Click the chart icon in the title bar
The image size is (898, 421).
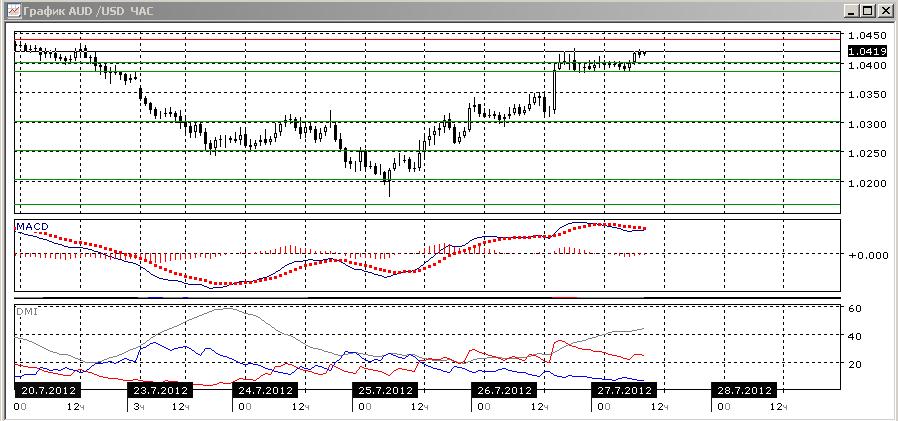[15, 10]
